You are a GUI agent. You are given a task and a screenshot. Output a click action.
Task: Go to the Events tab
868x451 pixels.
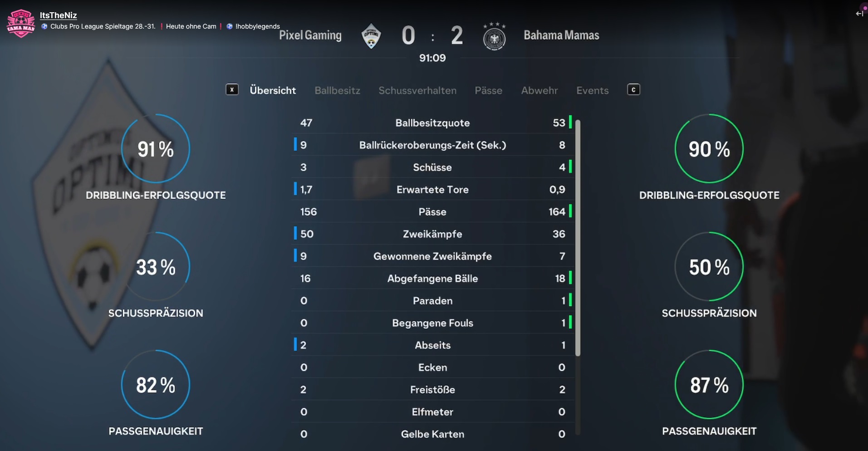click(x=592, y=90)
